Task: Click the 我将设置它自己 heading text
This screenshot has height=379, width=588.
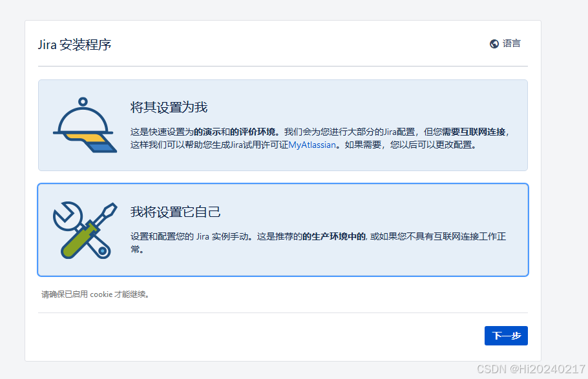Action: coord(175,212)
